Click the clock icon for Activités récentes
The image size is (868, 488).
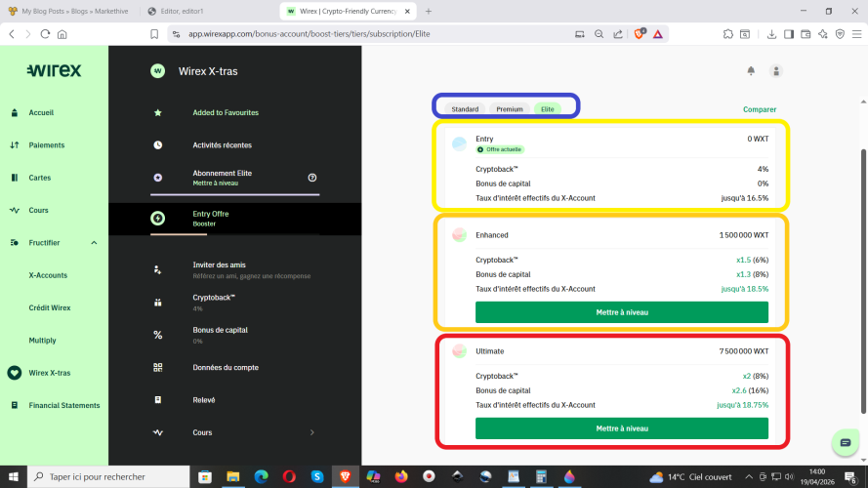(x=158, y=145)
